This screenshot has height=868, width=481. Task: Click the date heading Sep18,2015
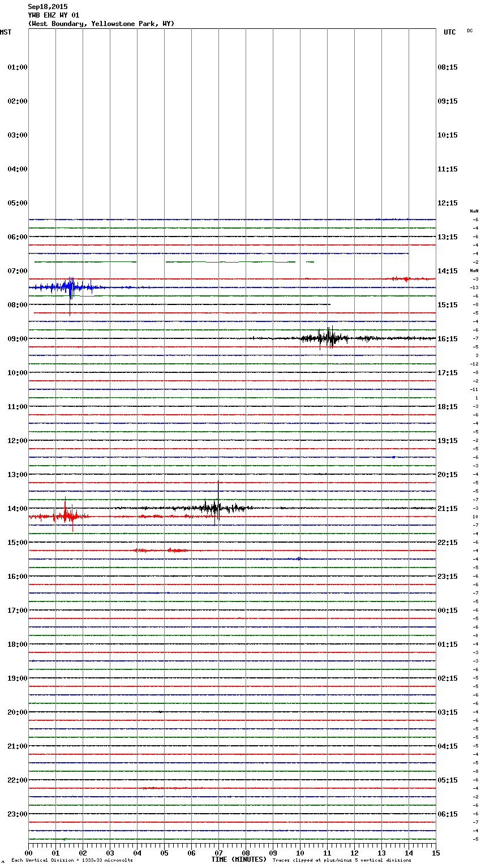(48, 7)
